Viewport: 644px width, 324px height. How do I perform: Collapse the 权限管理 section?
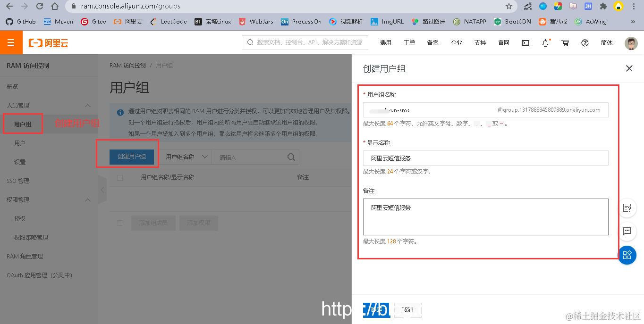(x=87, y=200)
